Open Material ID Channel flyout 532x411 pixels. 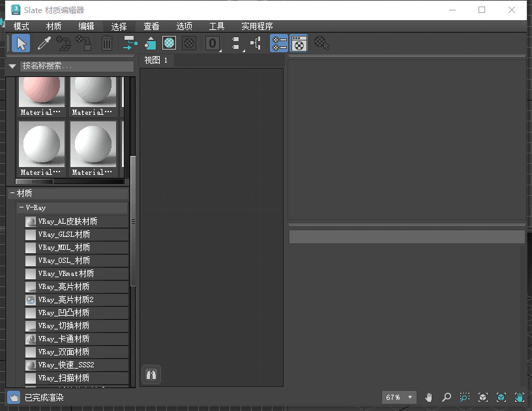213,44
